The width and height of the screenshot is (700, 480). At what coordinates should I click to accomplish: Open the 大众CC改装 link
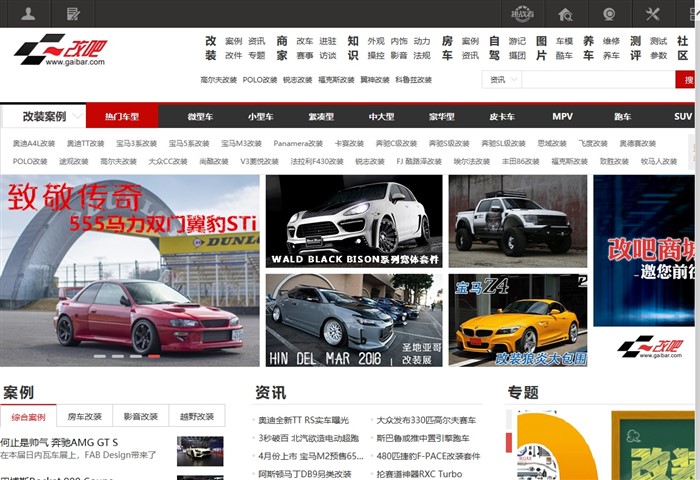coord(168,161)
